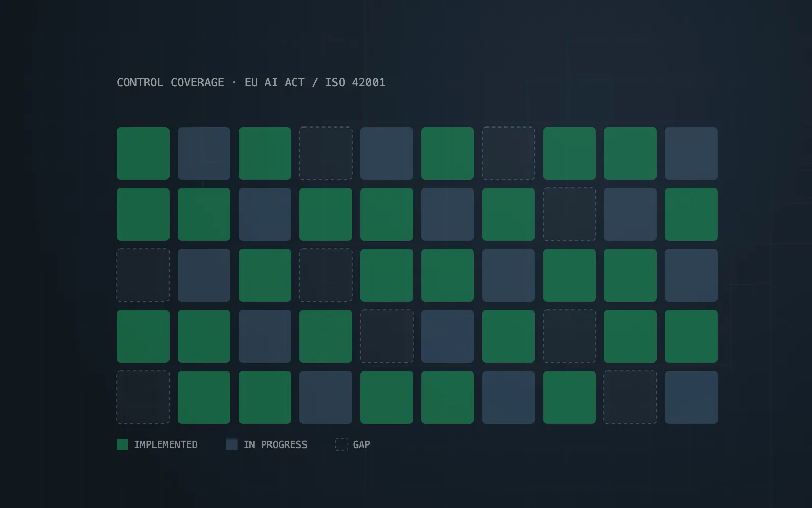Viewport: 812px width, 508px height.
Task: Select the only gap tile in the second row
Action: pyautogui.click(x=569, y=214)
